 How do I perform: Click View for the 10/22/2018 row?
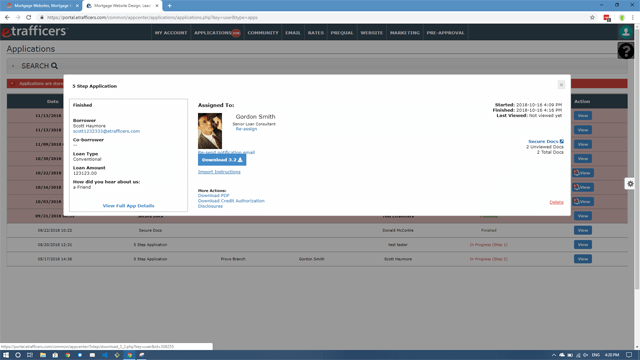[x=583, y=173]
